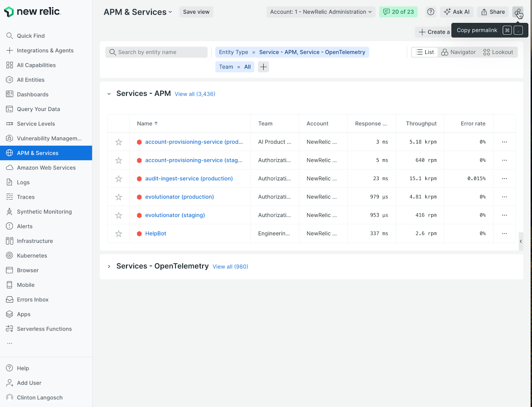Star the audit-ingest-service row

(x=118, y=178)
